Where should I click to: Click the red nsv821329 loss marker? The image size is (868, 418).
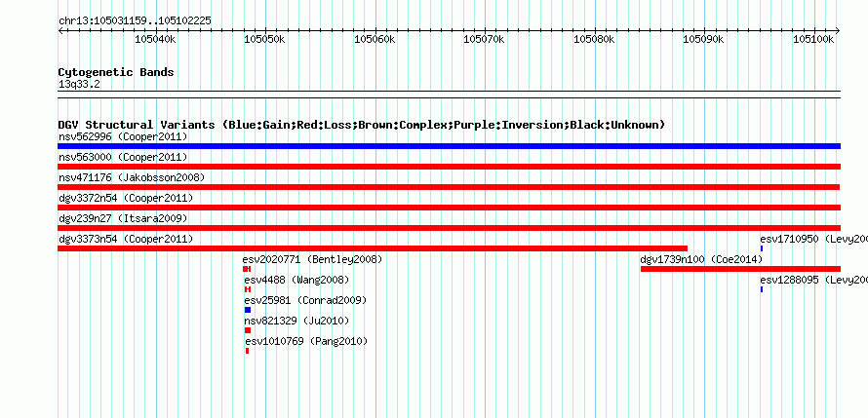tap(248, 330)
